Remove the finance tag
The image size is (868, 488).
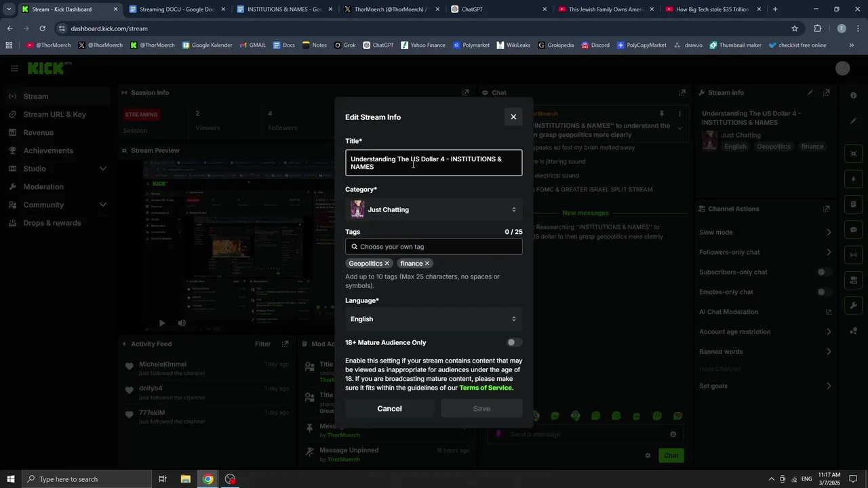pos(427,264)
